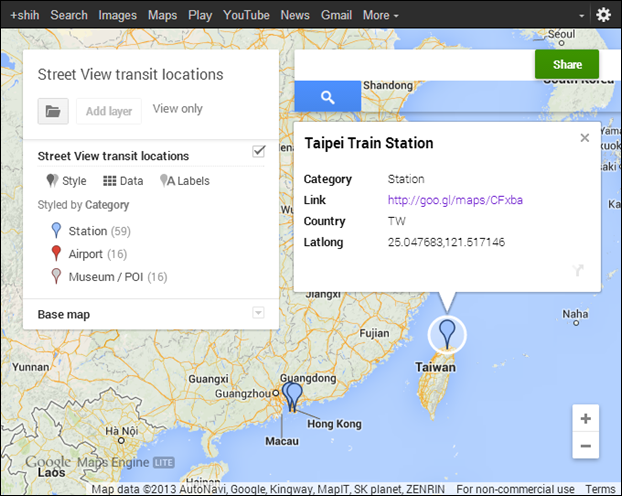Open the folder icon button
The image size is (622, 496).
click(x=53, y=111)
